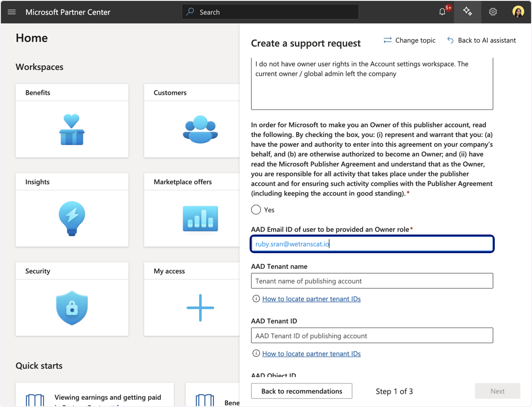Open Viewing earnings and getting paid quick start
This screenshot has width=532, height=407.
[x=108, y=397]
